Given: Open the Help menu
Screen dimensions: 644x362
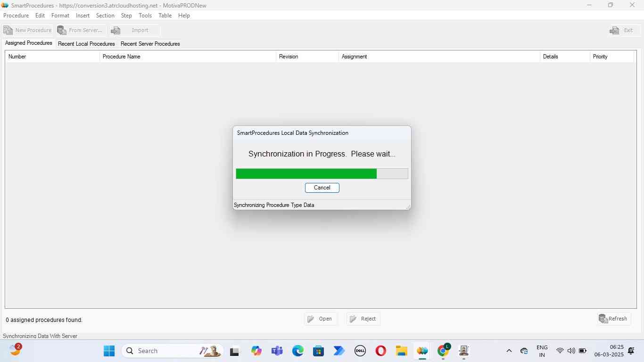Looking at the screenshot, I should coord(184,16).
